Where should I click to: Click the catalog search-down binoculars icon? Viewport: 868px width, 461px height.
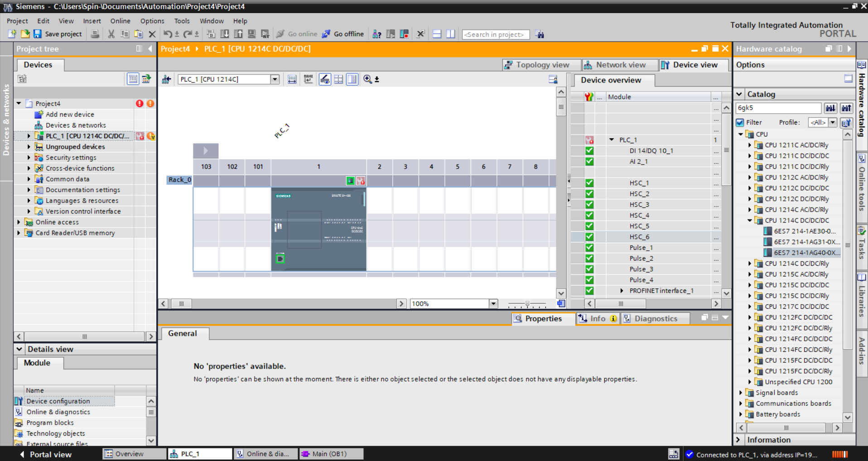point(830,108)
